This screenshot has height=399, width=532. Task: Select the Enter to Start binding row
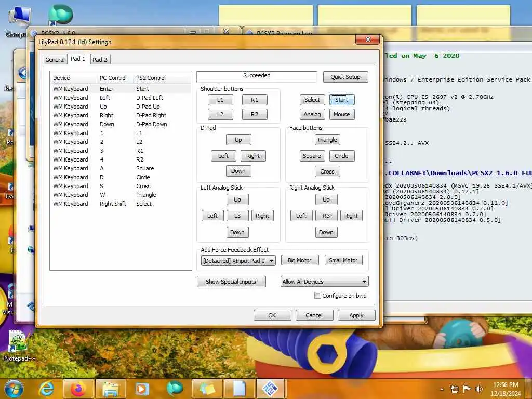click(x=121, y=89)
